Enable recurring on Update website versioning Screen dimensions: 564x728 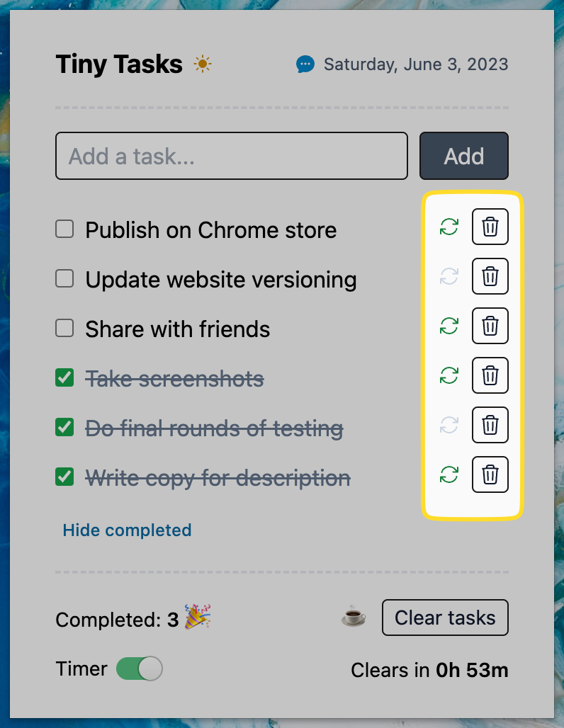click(x=449, y=276)
